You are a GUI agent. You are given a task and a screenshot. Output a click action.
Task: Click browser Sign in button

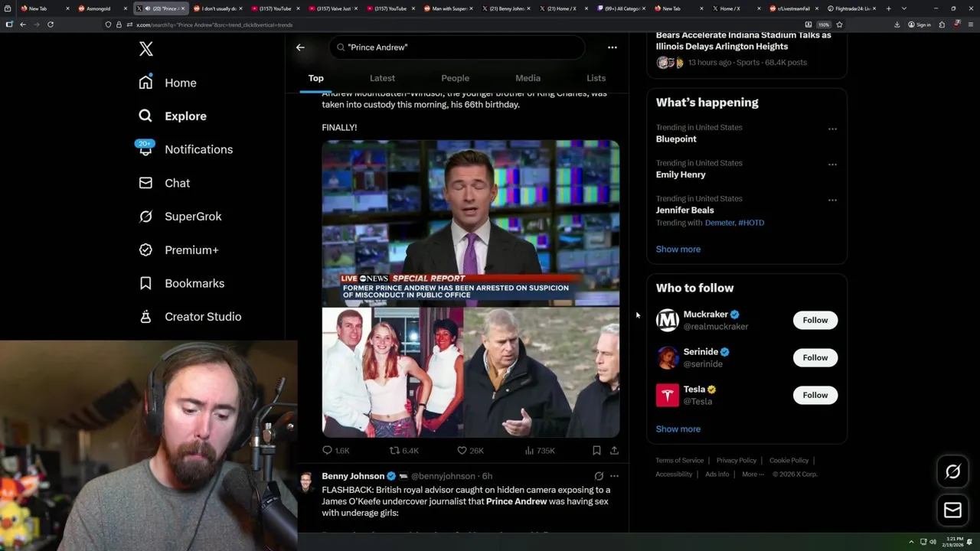pyautogui.click(x=919, y=24)
